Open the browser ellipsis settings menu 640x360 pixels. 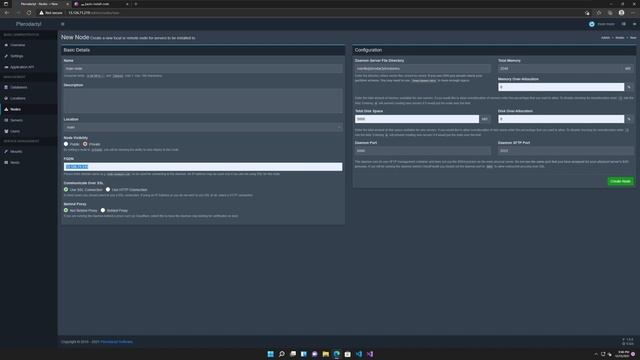click(633, 13)
